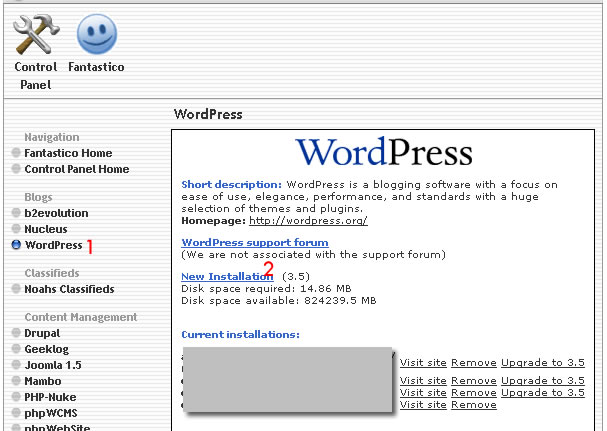Image resolution: width=607 pixels, height=431 pixels.
Task: Click Upgrade to 3.5 in first row
Action: click(x=543, y=363)
